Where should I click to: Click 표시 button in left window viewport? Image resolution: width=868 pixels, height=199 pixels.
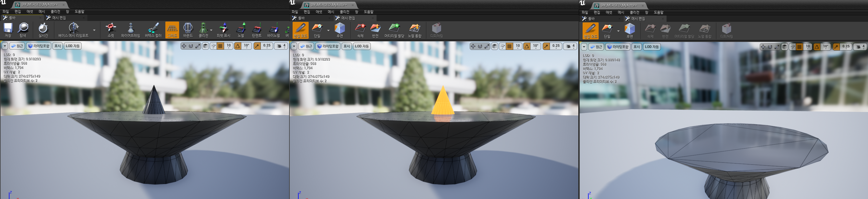pos(58,46)
